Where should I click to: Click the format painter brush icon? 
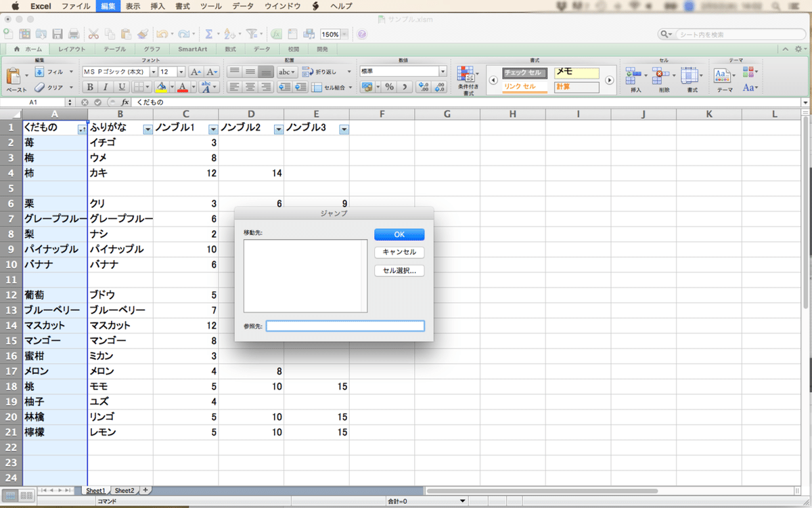tap(142, 34)
